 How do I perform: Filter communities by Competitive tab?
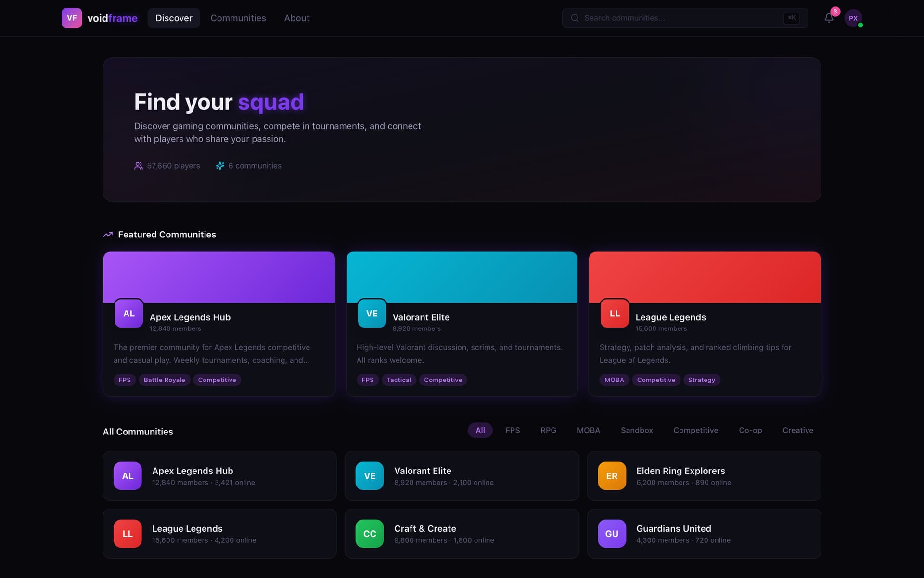pos(696,430)
